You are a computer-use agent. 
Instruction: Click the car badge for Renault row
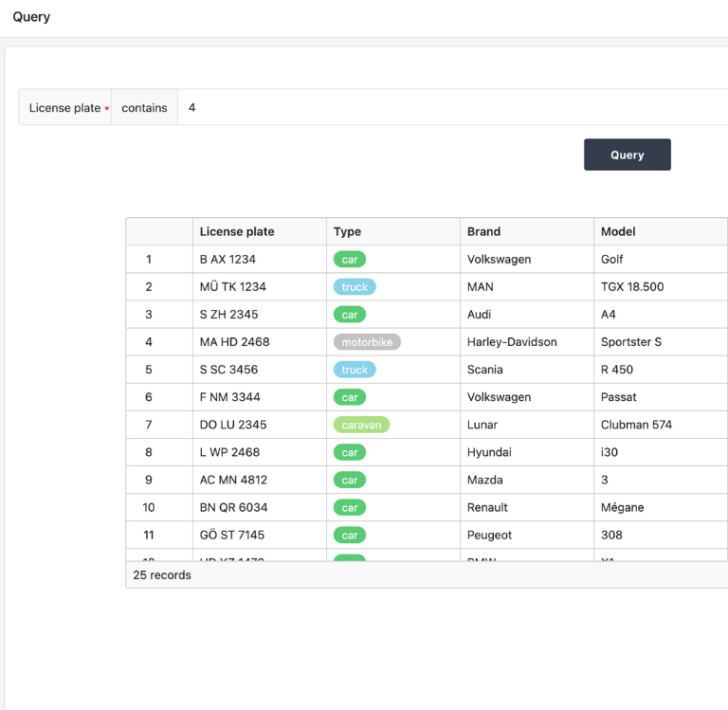coord(350,507)
